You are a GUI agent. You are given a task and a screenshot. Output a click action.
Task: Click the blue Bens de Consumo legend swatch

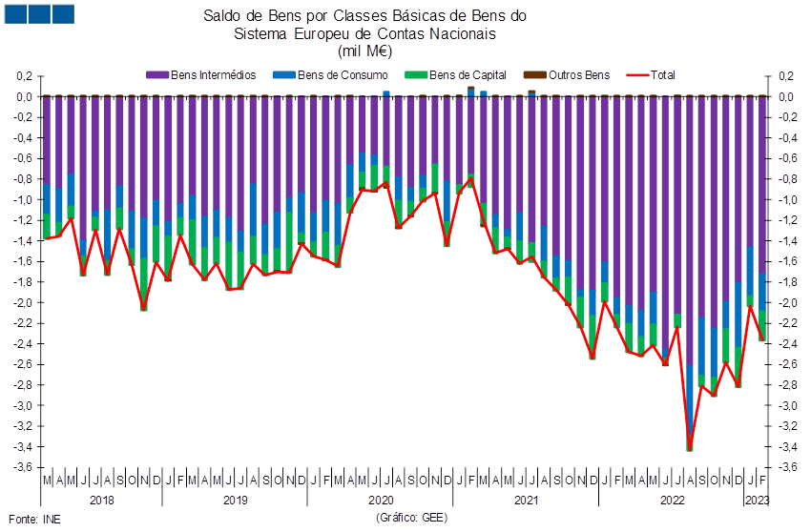point(284,75)
